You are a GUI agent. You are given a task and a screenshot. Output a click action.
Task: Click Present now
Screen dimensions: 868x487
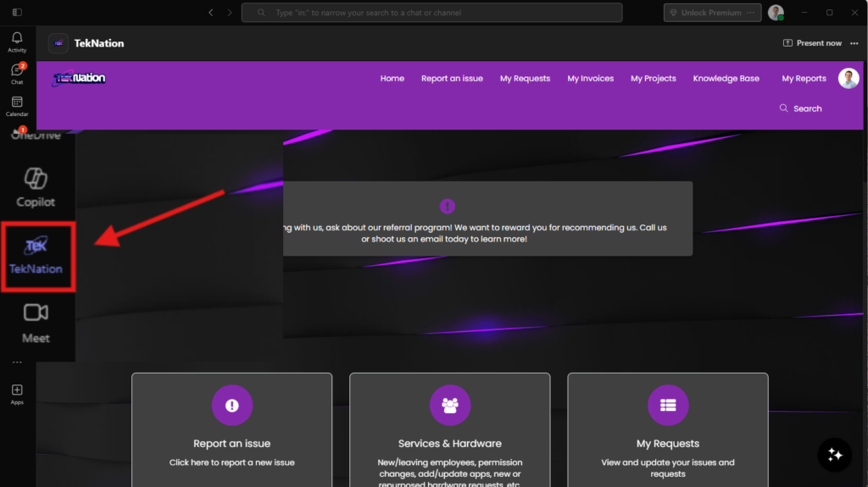[812, 43]
